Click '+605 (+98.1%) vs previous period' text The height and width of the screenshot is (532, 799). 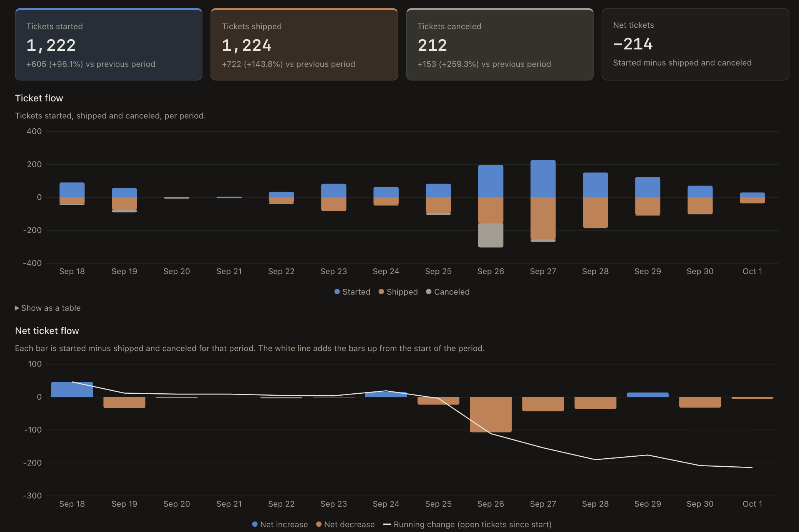[x=91, y=64]
